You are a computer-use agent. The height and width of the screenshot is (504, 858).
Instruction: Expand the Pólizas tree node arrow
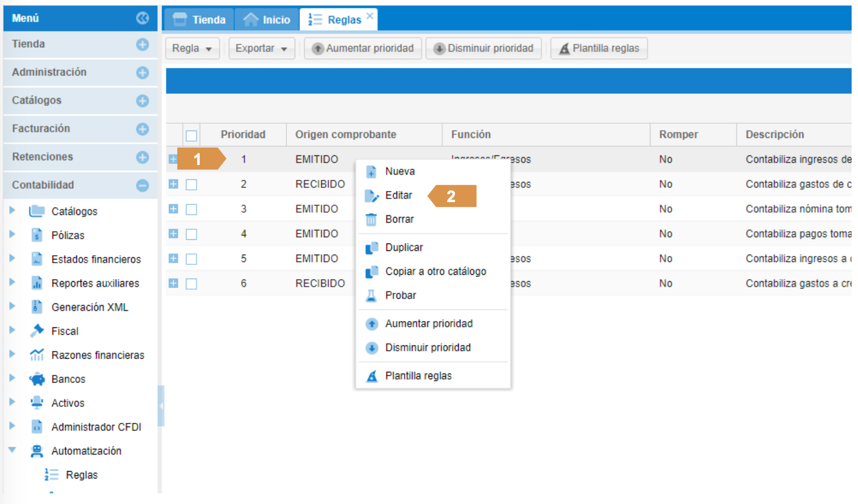point(12,234)
